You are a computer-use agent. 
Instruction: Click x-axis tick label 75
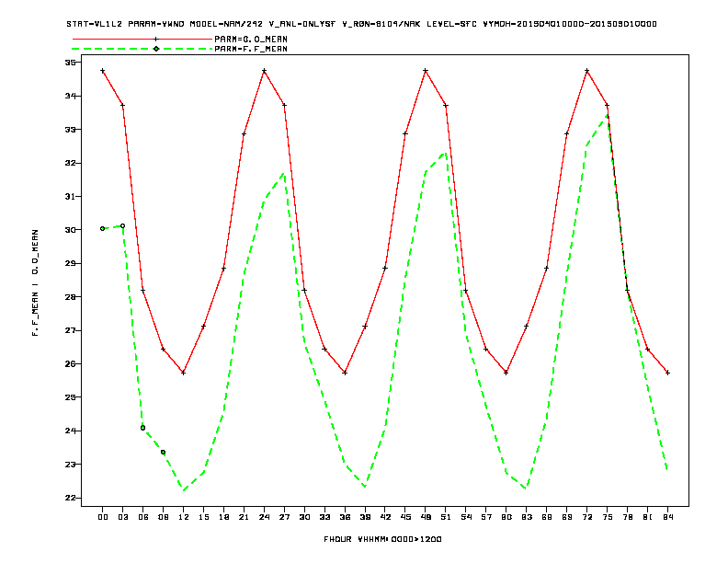[608, 517]
